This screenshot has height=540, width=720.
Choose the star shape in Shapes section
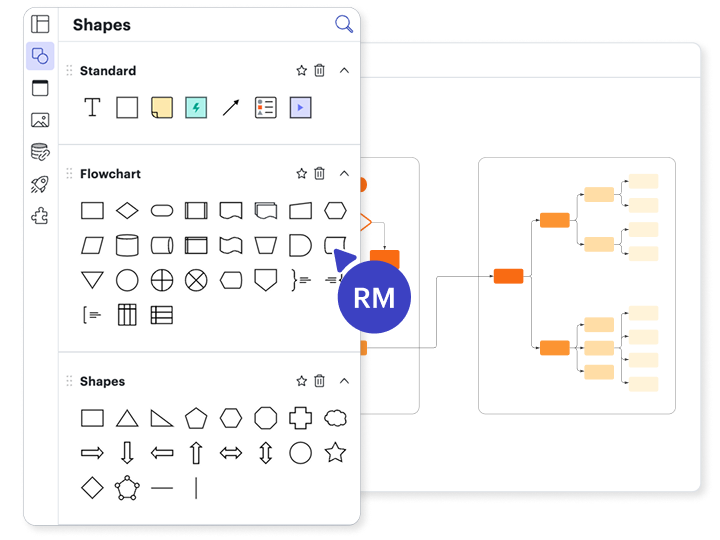tap(335, 453)
